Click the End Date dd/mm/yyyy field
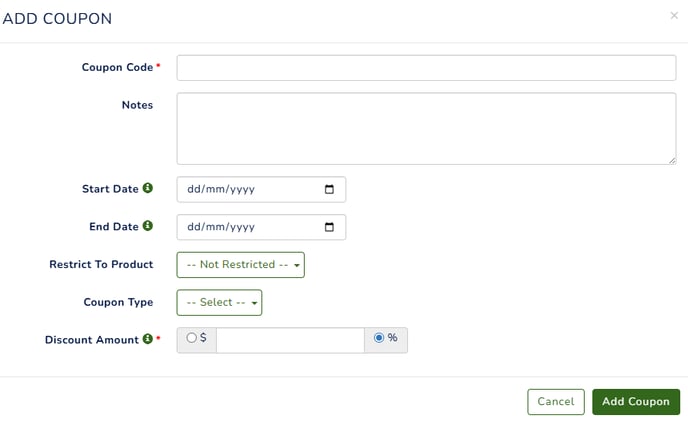Viewport: 688px width, 422px height. [261, 227]
